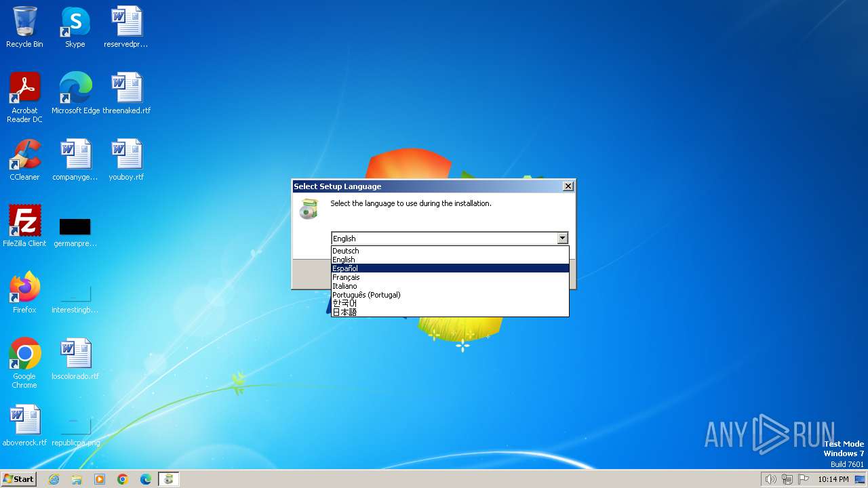Open the network tray icon
Viewport: 868px width, 488px height.
click(x=787, y=479)
